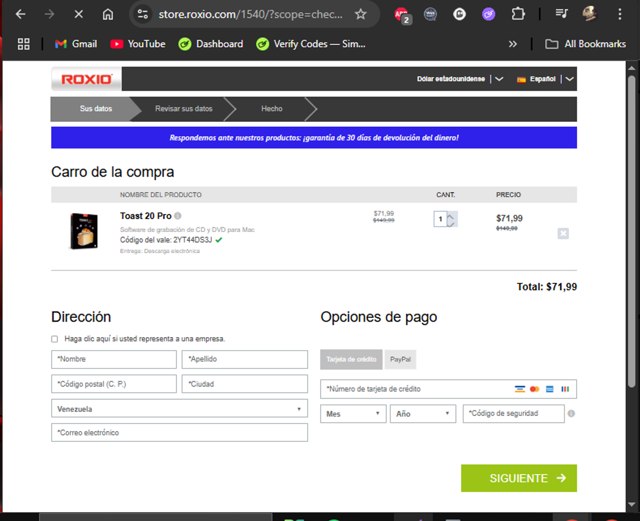Click the Toast 20 Pro product name

(x=146, y=216)
